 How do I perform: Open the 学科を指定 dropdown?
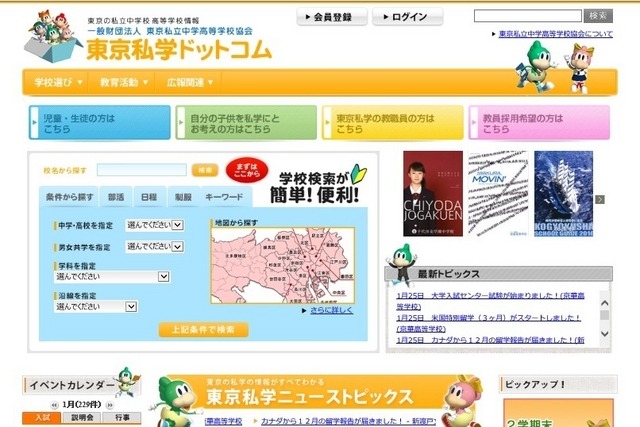(112, 277)
